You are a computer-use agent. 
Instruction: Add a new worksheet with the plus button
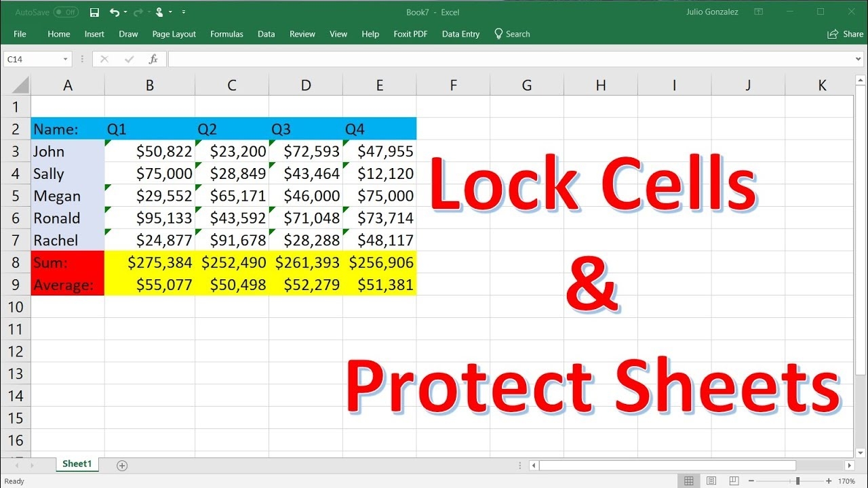(x=121, y=466)
